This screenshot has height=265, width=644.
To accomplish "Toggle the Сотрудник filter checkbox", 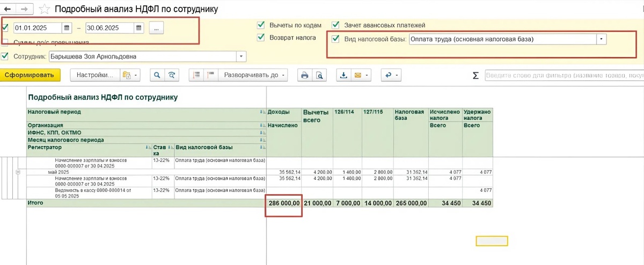I will [x=5, y=56].
